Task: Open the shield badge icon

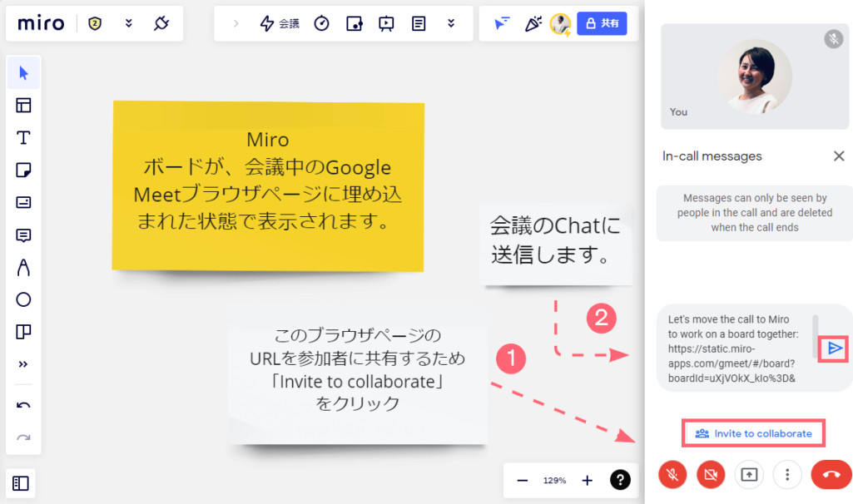Action: coord(95,23)
